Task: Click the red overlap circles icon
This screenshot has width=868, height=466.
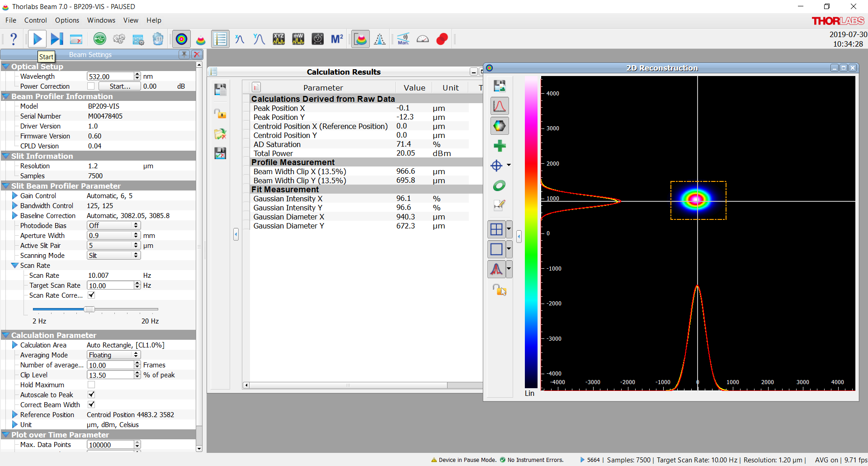Action: point(442,39)
